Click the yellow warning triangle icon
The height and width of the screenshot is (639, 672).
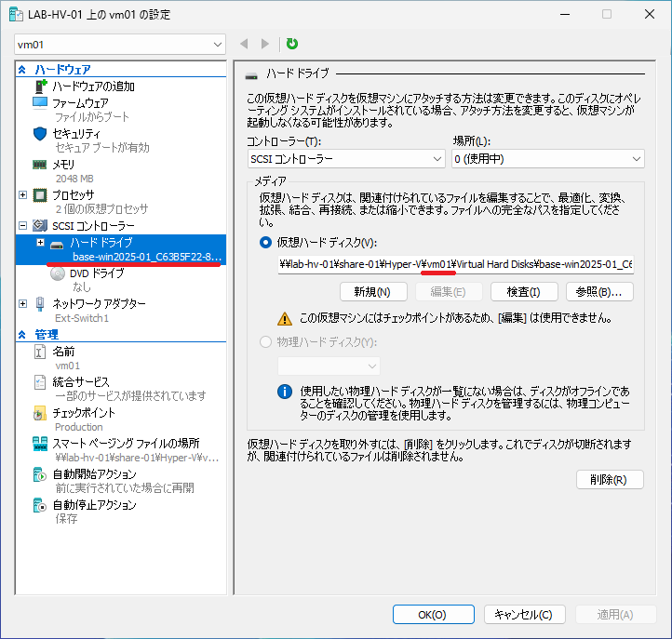click(285, 319)
